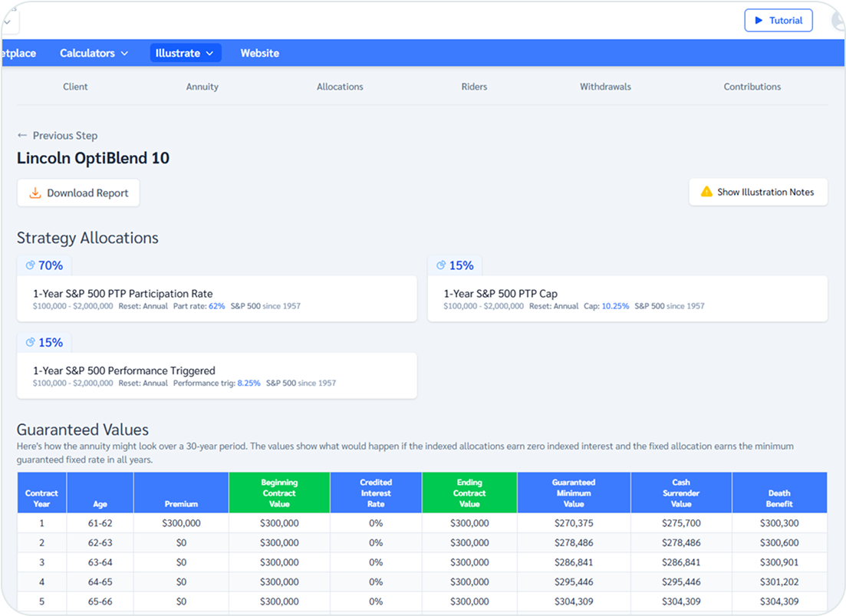This screenshot has width=846, height=616.
Task: Click the pie icon on Performance Triggered card's 15% tab
Action: click(30, 342)
